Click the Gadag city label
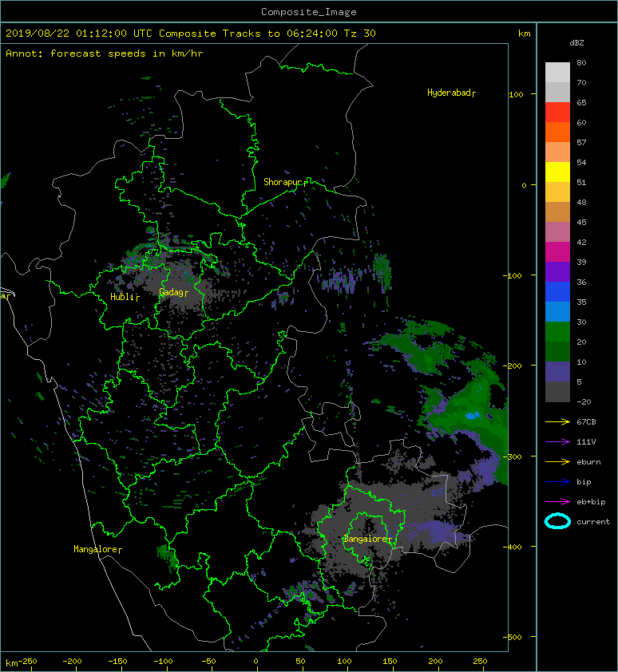618x672 pixels. (174, 293)
